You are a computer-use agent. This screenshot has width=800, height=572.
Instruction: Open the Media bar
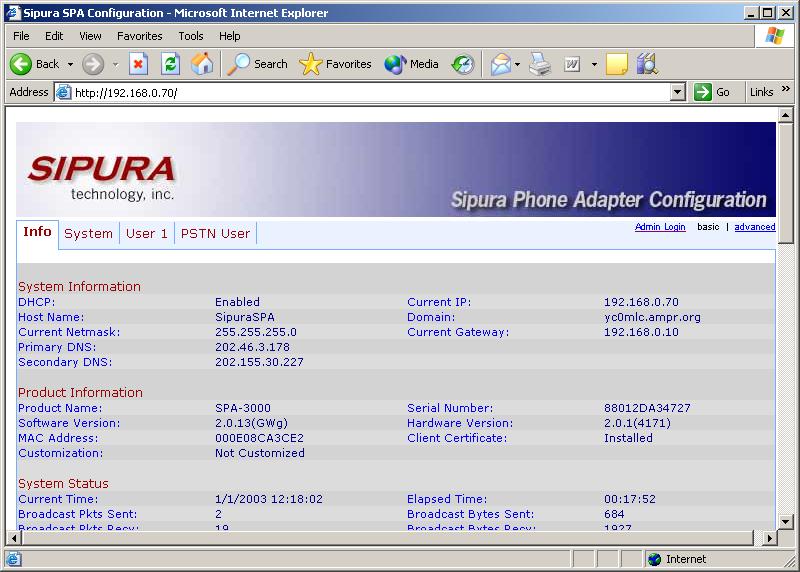click(x=412, y=64)
